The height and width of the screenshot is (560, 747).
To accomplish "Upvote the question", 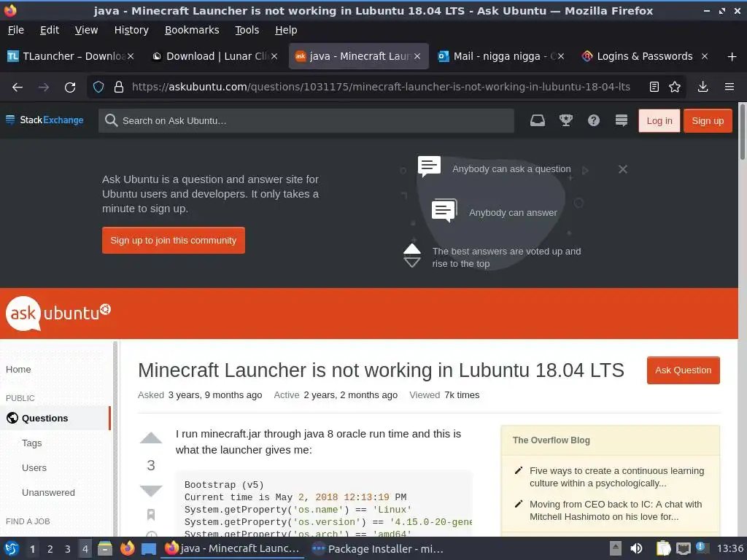I will 151,438.
